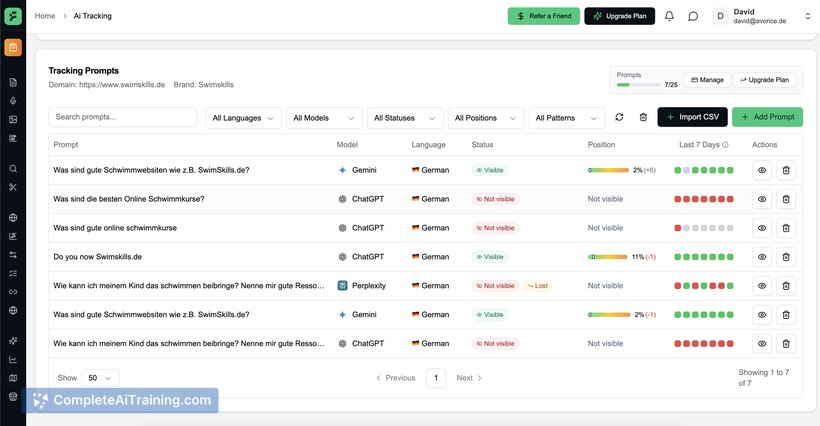820x426 pixels.
Task: Open the All Models filter dropdown
Action: pos(324,118)
